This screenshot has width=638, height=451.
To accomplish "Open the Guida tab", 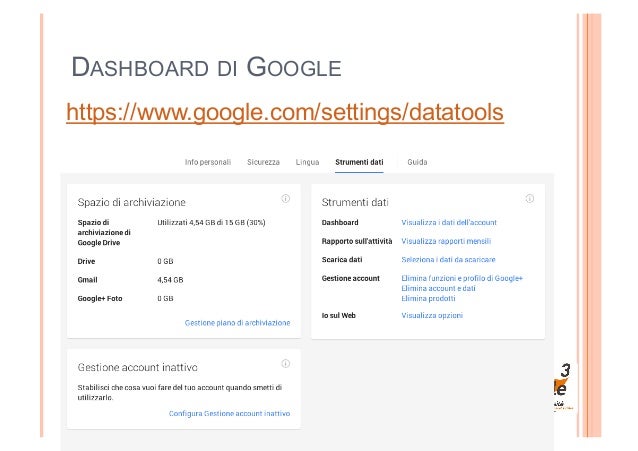I will pos(417,162).
